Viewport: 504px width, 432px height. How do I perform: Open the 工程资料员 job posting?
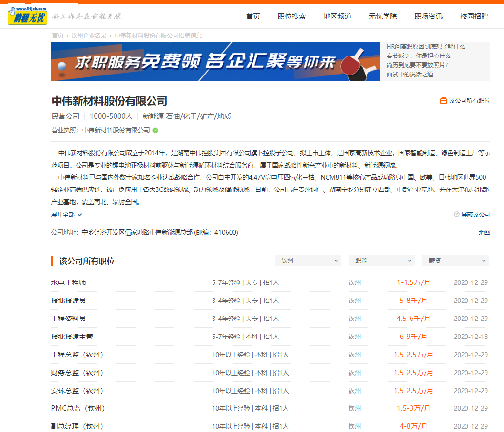point(68,319)
